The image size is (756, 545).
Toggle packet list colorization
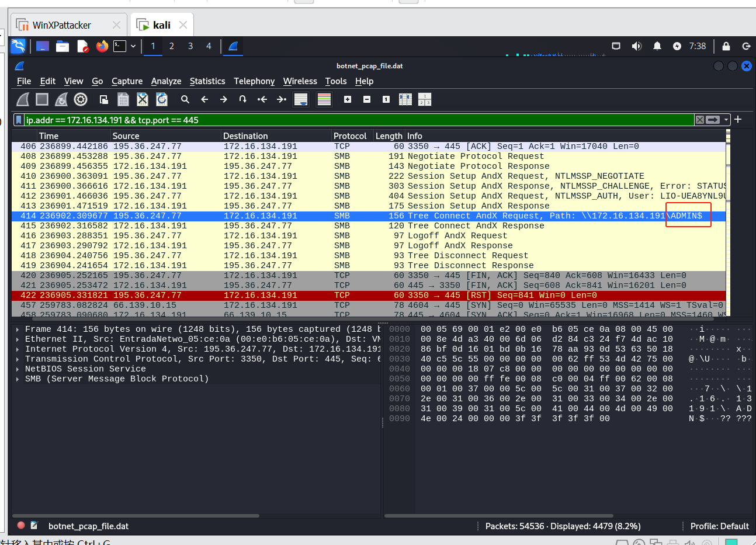tap(324, 100)
